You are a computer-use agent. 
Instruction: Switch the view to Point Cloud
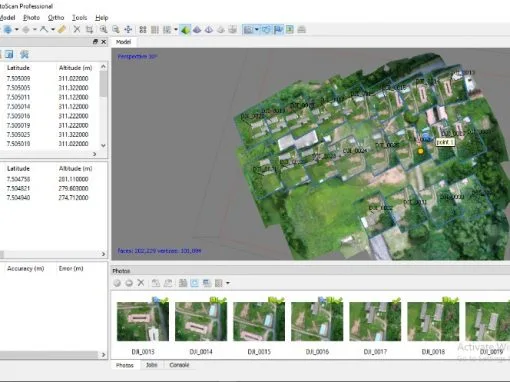click(143, 30)
